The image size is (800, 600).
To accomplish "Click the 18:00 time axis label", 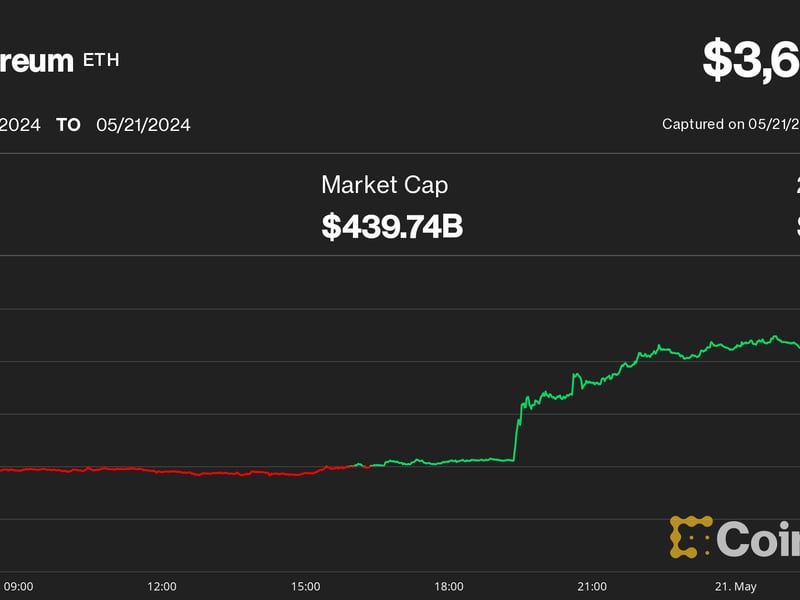I will (x=448, y=586).
